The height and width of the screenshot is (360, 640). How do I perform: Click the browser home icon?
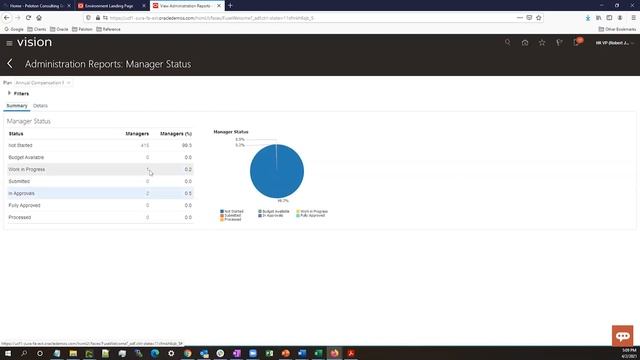[39, 18]
